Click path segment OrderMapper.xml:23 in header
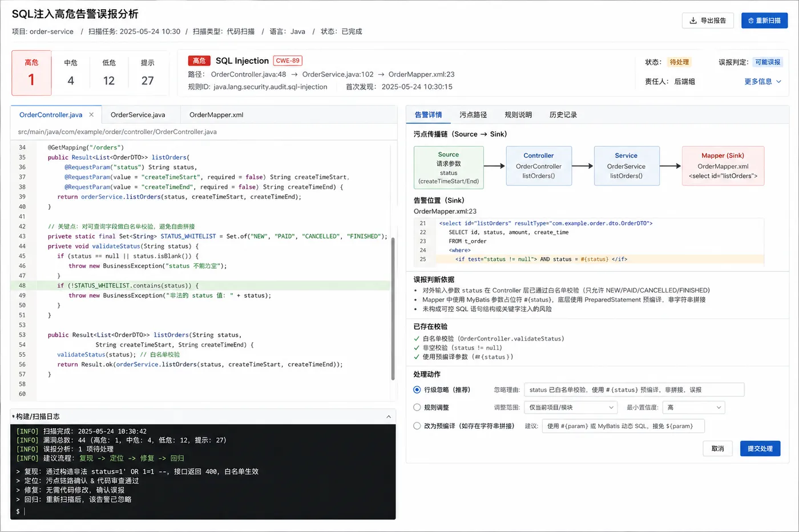This screenshot has height=532, width=799. click(x=421, y=75)
